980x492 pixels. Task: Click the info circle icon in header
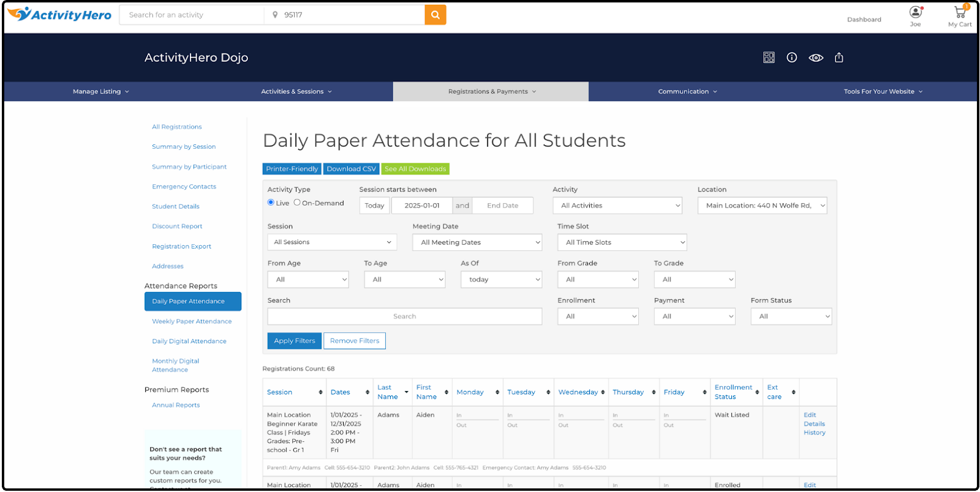point(792,58)
